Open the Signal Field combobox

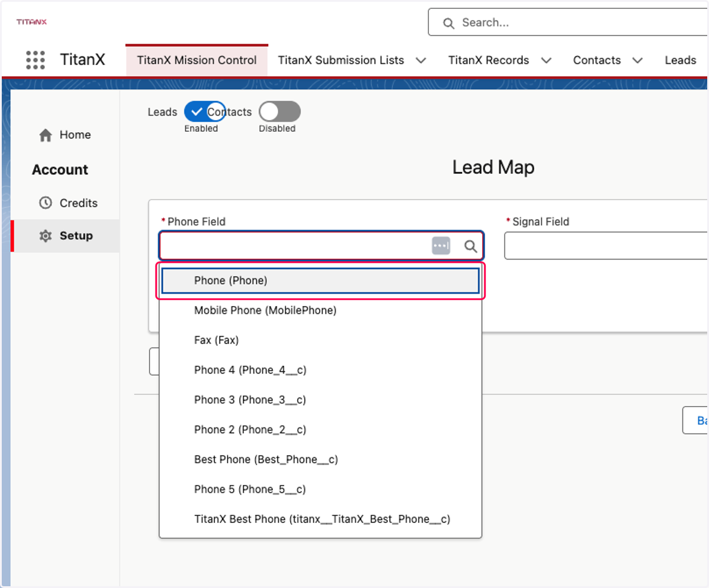coord(606,246)
